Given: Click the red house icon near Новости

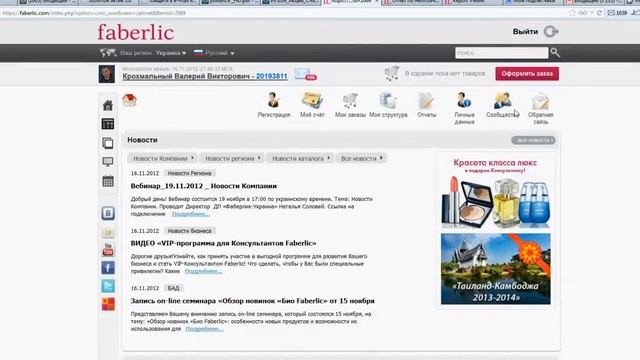Looking at the screenshot, I should (x=129, y=100).
